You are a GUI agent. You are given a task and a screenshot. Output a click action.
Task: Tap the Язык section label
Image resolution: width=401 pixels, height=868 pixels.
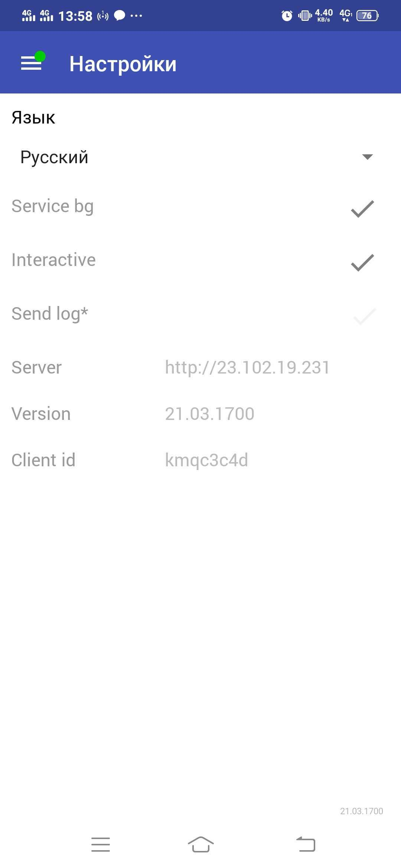tap(33, 118)
